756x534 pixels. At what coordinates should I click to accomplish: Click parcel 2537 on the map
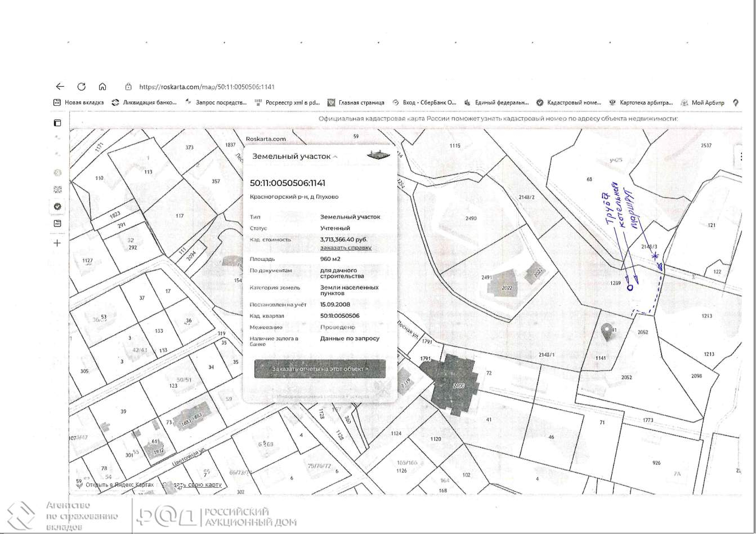[706, 145]
